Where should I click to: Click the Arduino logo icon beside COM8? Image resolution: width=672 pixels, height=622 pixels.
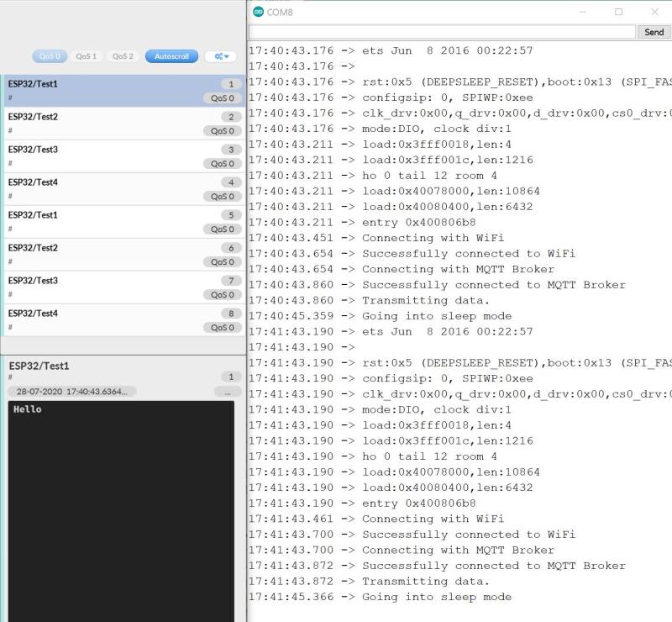coord(258,12)
